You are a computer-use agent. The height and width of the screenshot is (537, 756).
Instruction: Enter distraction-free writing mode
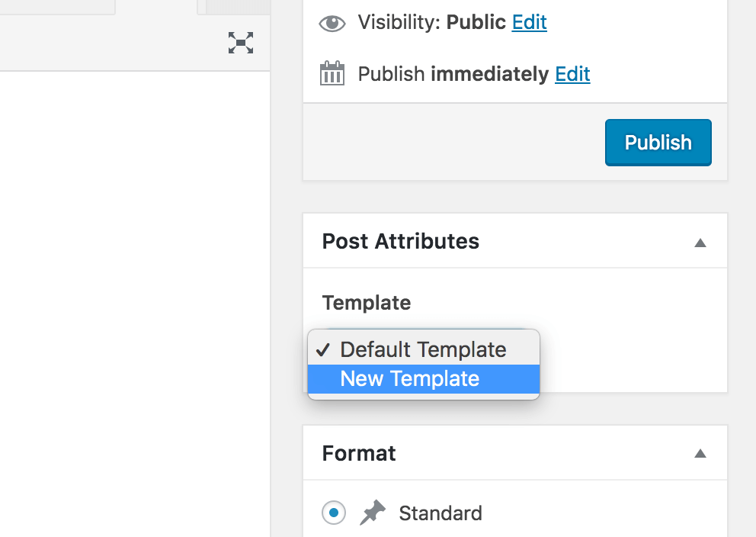[x=241, y=43]
